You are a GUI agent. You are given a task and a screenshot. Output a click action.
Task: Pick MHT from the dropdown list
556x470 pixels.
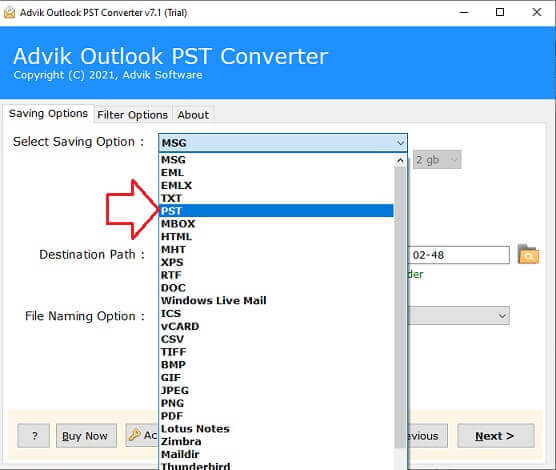click(x=277, y=249)
